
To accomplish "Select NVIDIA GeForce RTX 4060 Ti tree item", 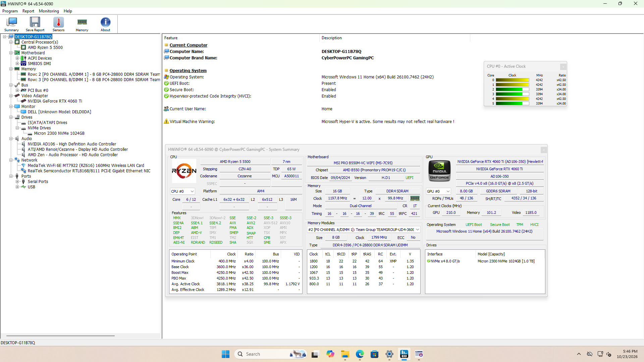I will [x=55, y=101].
